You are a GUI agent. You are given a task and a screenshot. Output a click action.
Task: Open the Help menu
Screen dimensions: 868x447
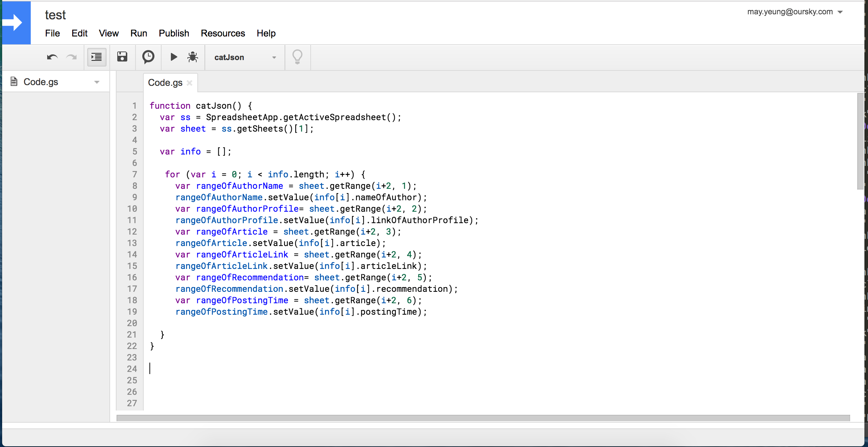coord(266,33)
